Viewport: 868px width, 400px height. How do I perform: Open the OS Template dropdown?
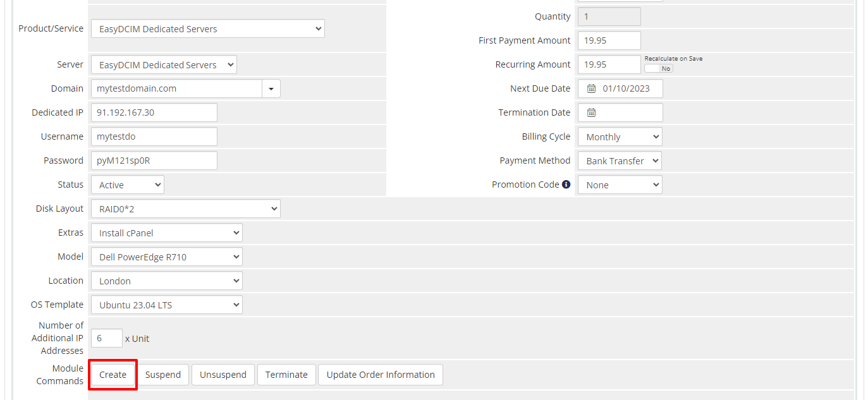pyautogui.click(x=167, y=305)
